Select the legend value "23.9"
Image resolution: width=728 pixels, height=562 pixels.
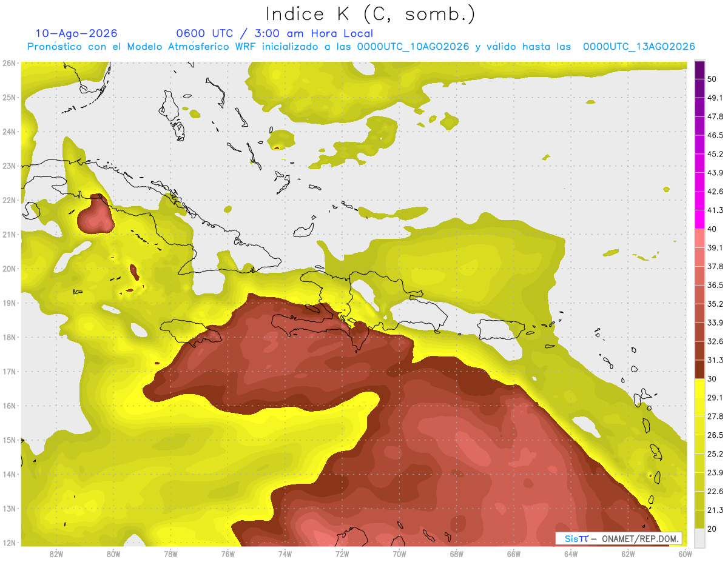tap(716, 472)
